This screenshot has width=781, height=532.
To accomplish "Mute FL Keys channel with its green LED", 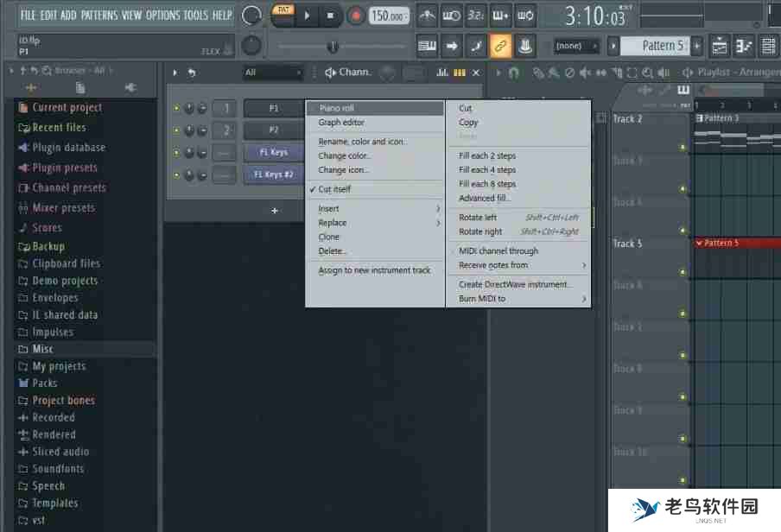I will tap(176, 152).
